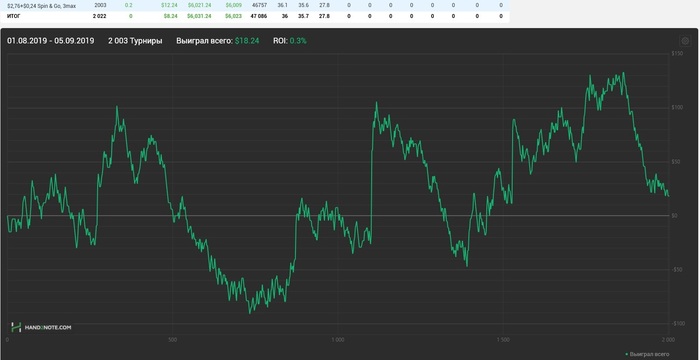This screenshot has width=700, height=360.
Task: Select the '$2,76+$0,24 Spin & Go, 3max' row
Action: click(254, 5)
